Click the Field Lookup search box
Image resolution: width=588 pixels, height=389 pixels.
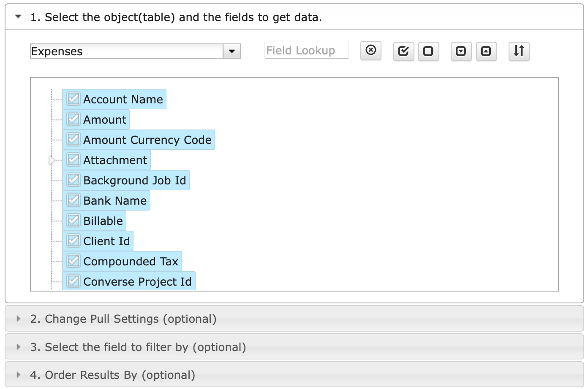pyautogui.click(x=306, y=51)
